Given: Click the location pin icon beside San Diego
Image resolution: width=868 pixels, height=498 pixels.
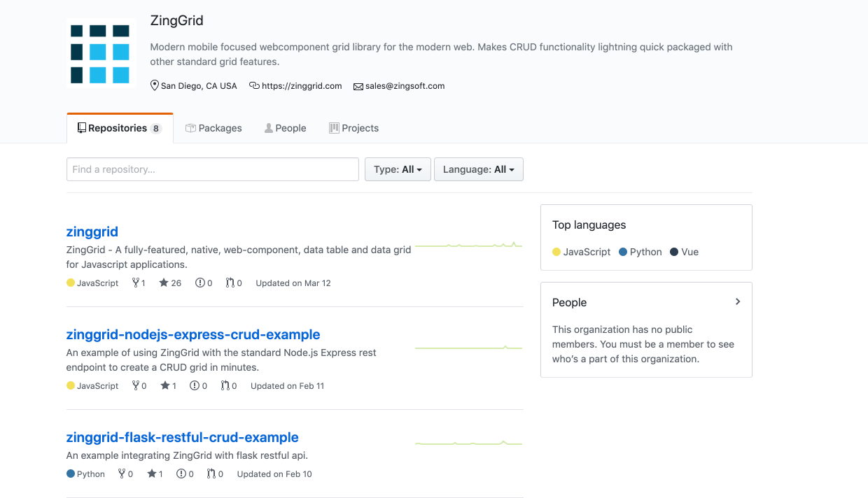Looking at the screenshot, I should pyautogui.click(x=154, y=85).
